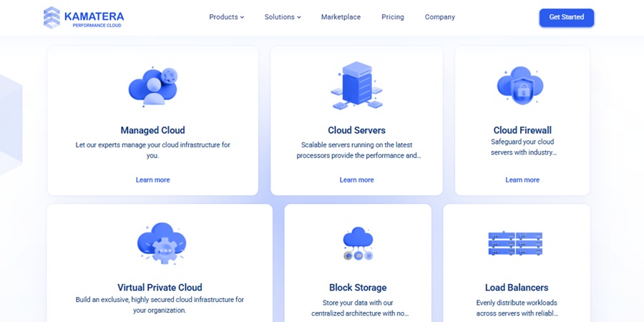Open the Company nav link
Viewport: 644px width, 322px height.
pyautogui.click(x=439, y=17)
